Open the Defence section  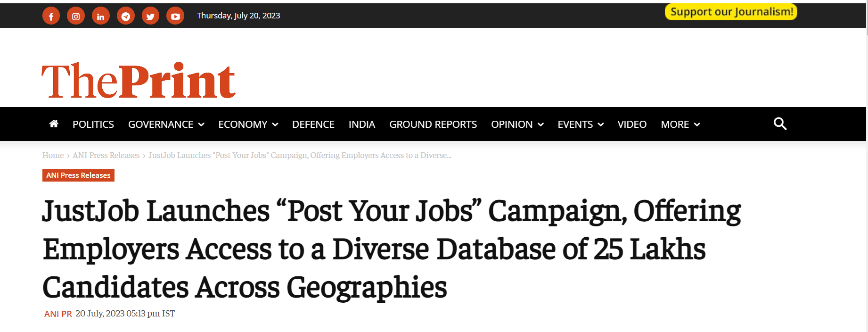[x=313, y=124]
